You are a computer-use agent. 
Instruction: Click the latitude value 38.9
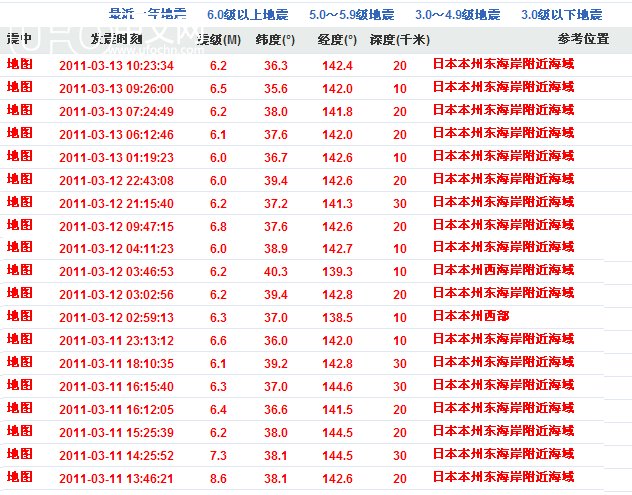click(276, 249)
